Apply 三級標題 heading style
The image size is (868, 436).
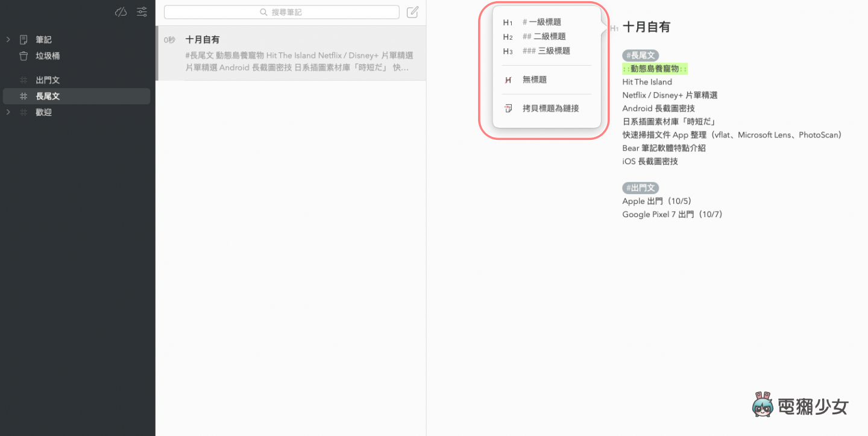click(x=553, y=51)
